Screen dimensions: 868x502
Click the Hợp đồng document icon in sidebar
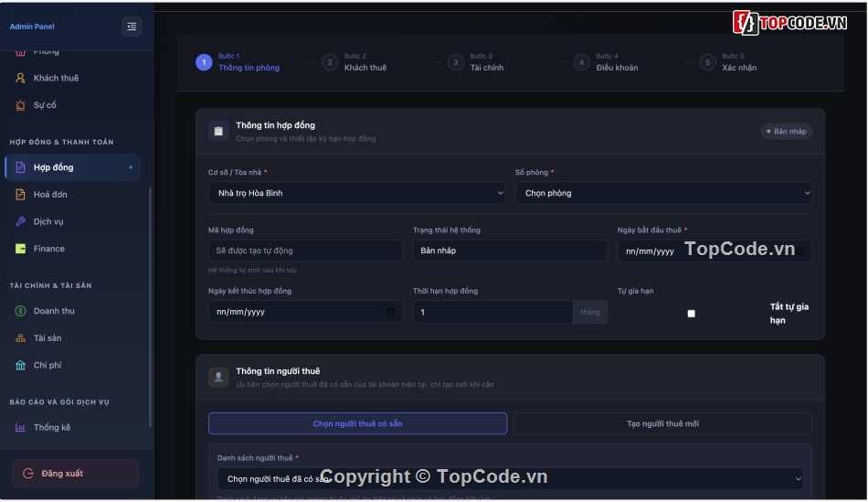(20, 167)
